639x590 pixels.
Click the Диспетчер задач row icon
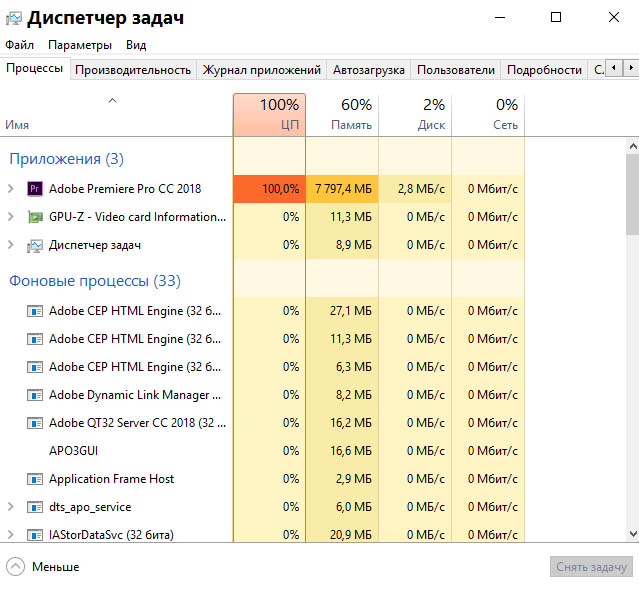pos(35,245)
